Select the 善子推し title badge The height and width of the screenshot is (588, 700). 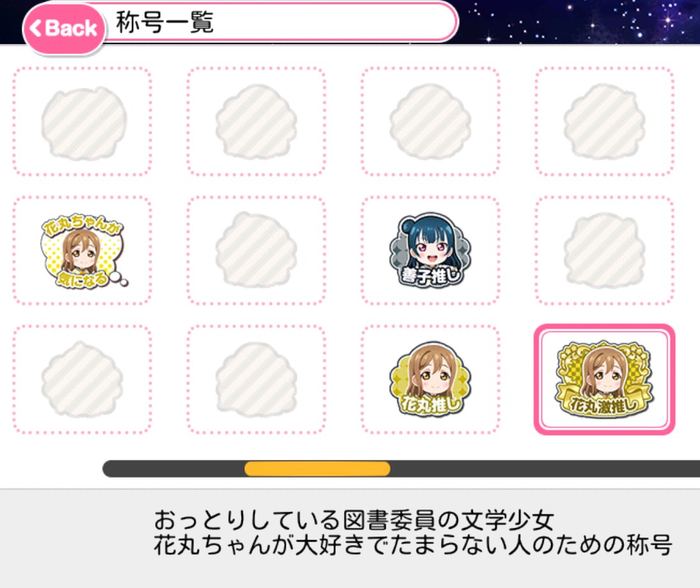click(431, 250)
